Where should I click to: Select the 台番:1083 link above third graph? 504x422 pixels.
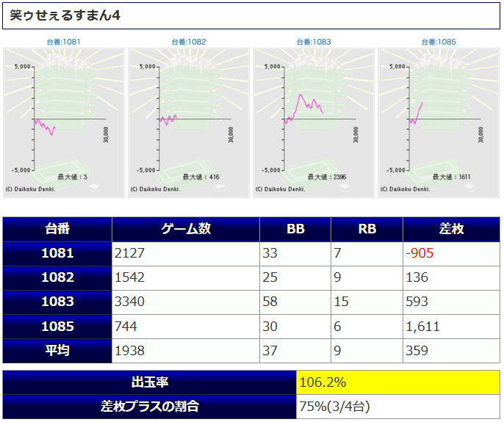coord(314,43)
